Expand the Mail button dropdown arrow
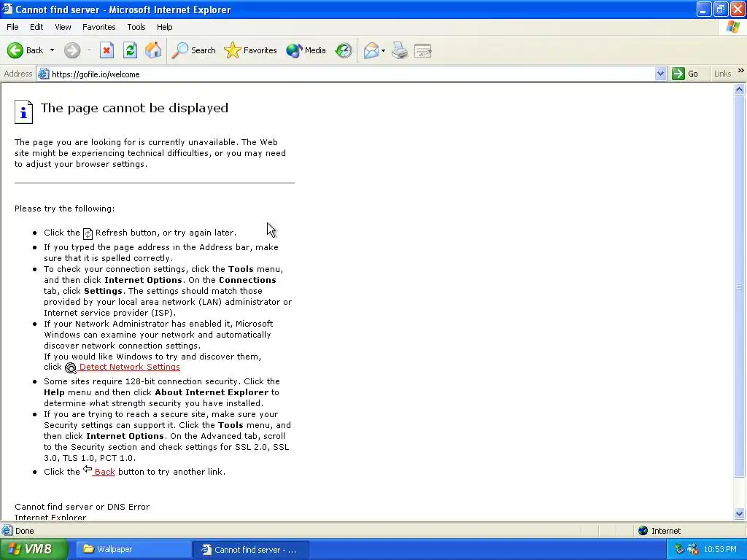747x560 pixels. pyautogui.click(x=384, y=50)
